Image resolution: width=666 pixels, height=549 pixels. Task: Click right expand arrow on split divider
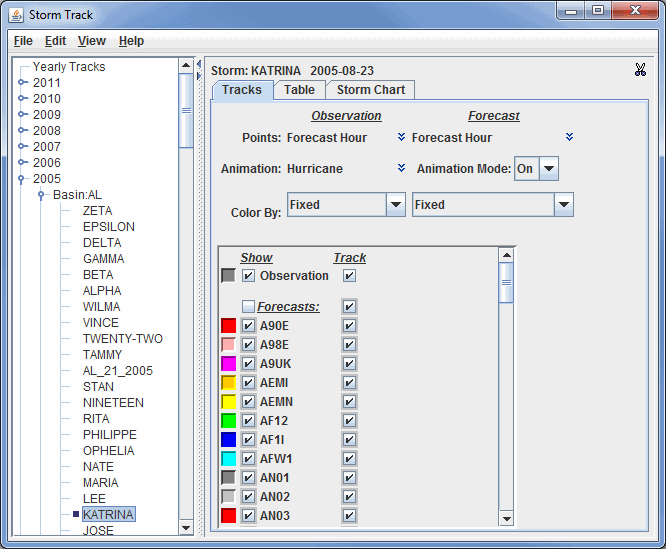[198, 76]
